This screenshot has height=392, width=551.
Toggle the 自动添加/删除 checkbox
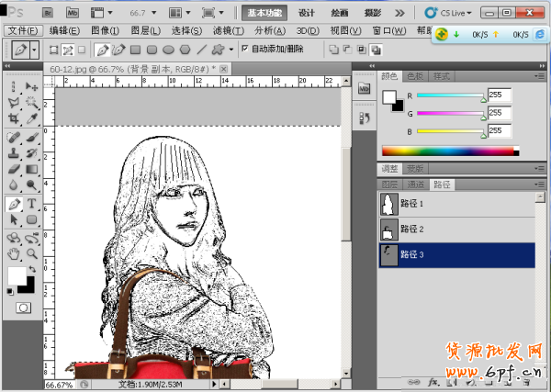click(x=244, y=49)
